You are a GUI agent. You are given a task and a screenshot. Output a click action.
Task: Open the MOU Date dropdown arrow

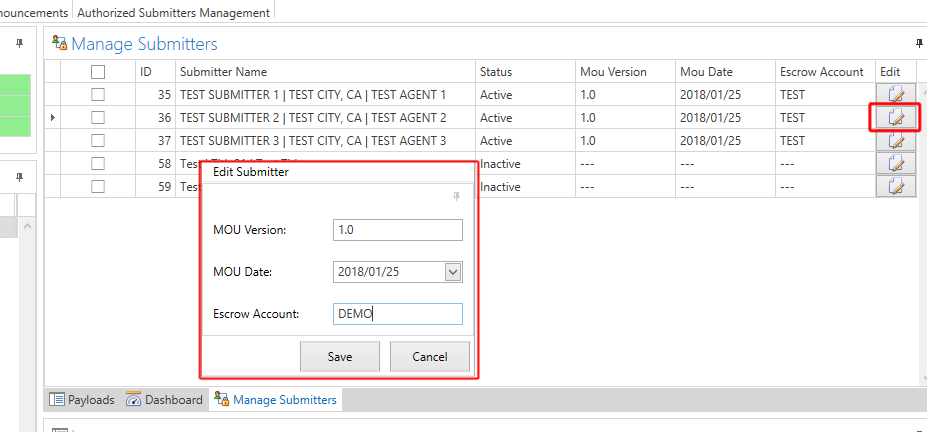(x=453, y=272)
